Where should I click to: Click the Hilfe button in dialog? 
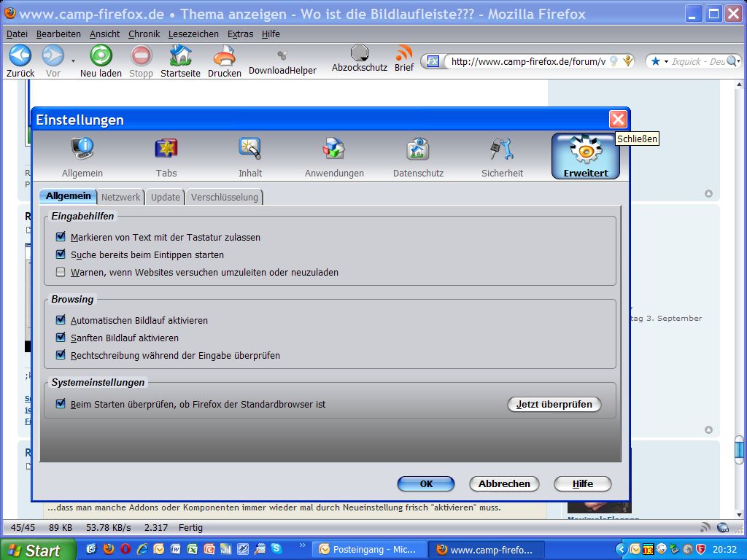click(x=583, y=484)
